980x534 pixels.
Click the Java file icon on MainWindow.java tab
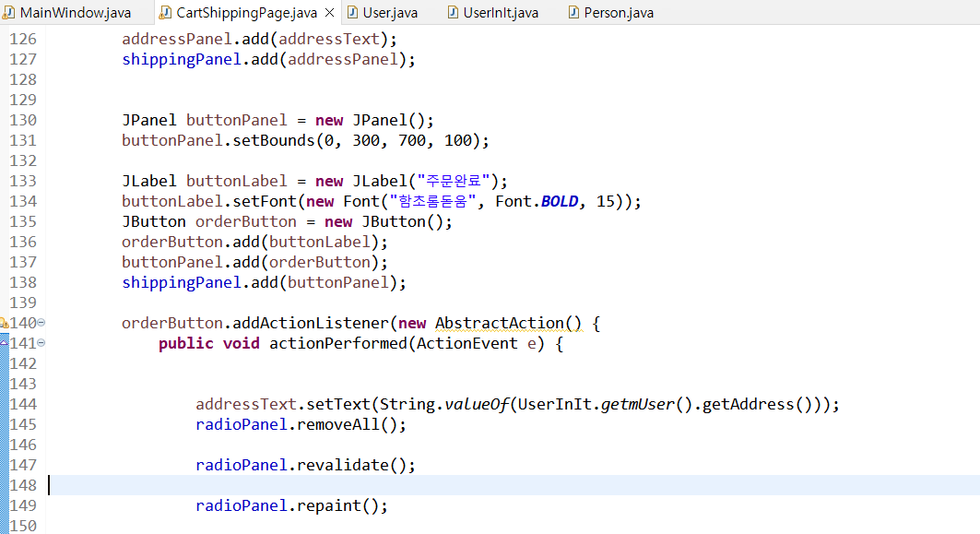coord(8,13)
